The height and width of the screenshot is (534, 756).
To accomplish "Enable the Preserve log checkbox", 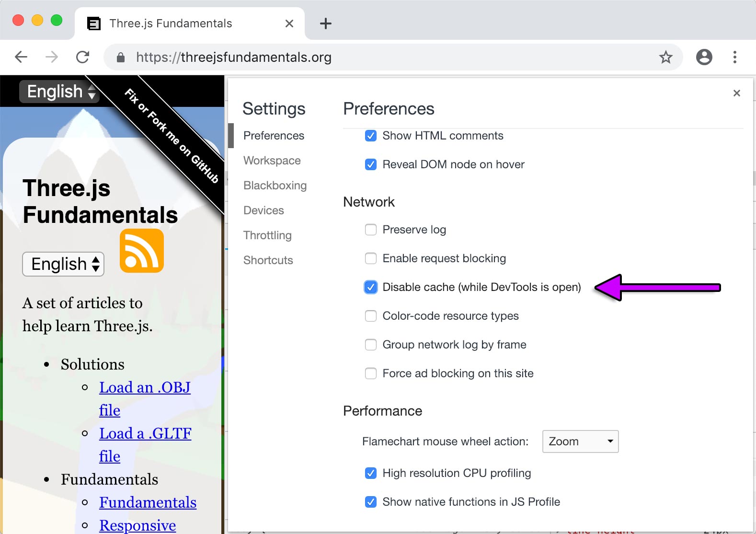I will [371, 230].
